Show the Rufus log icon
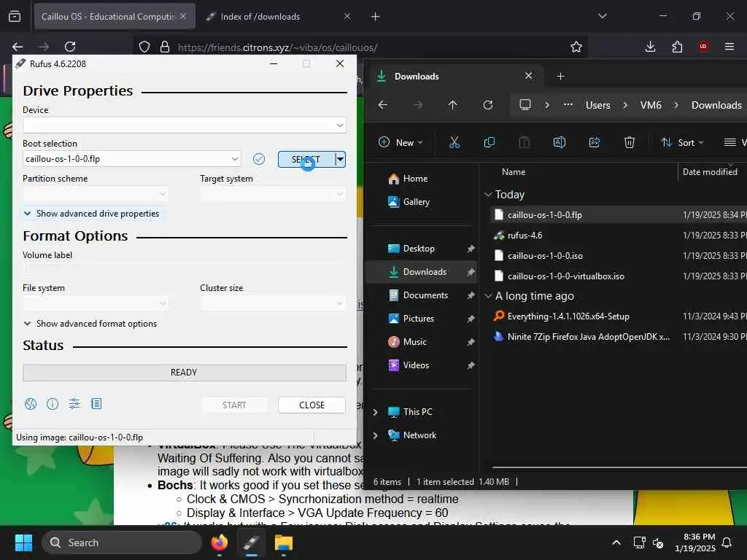Viewport: 747px width, 560px height. click(x=96, y=404)
